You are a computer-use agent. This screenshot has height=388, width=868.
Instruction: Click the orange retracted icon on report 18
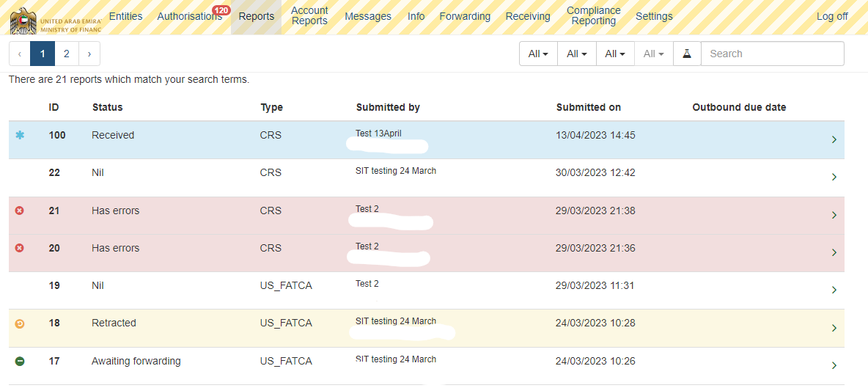pyautogui.click(x=20, y=323)
